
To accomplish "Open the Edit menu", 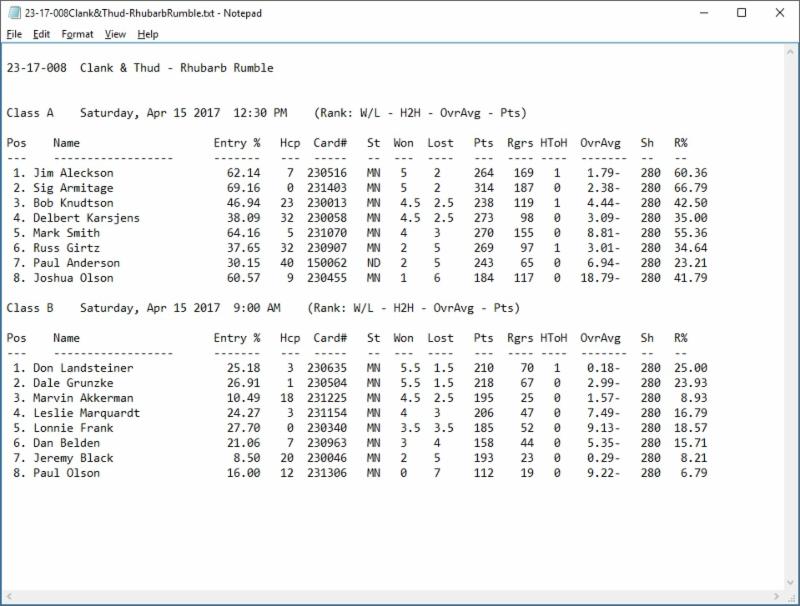I will coord(41,34).
